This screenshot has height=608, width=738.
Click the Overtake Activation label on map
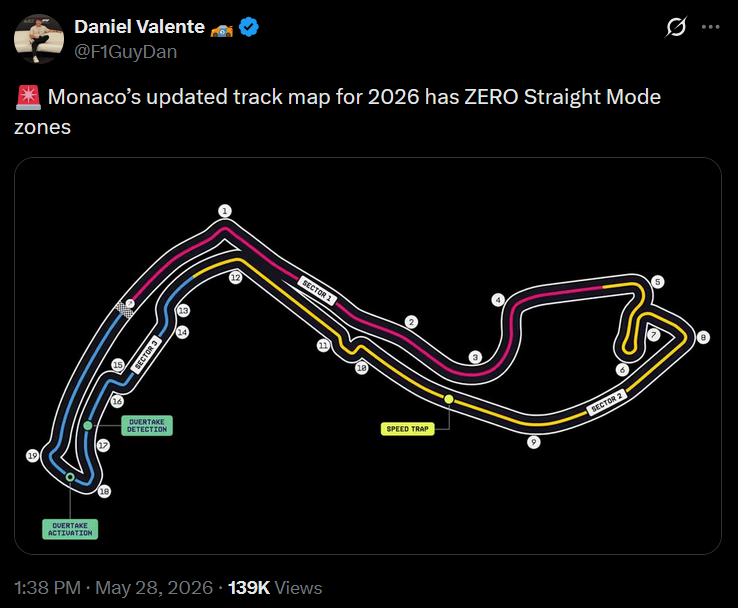[x=70, y=529]
